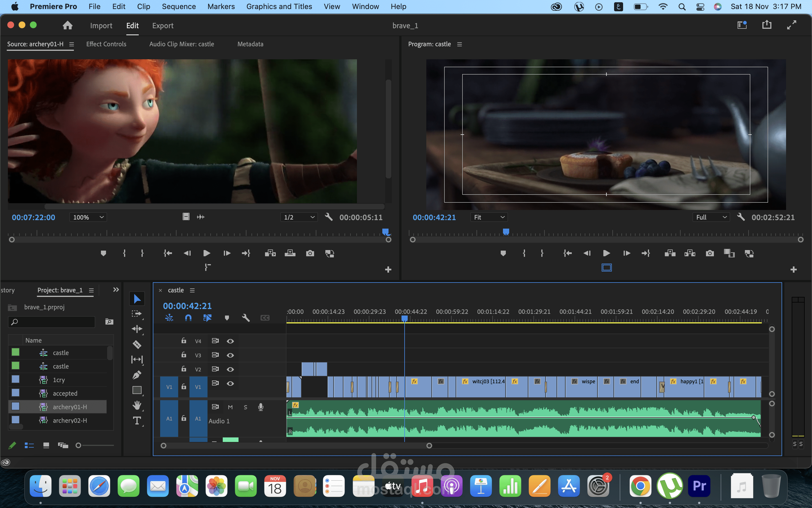The width and height of the screenshot is (812, 508).
Task: Open the Sequence menu
Action: click(179, 6)
